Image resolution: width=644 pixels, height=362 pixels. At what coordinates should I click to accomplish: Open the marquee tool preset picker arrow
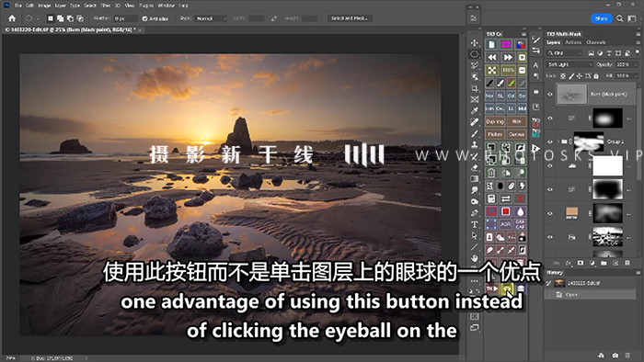38,18
